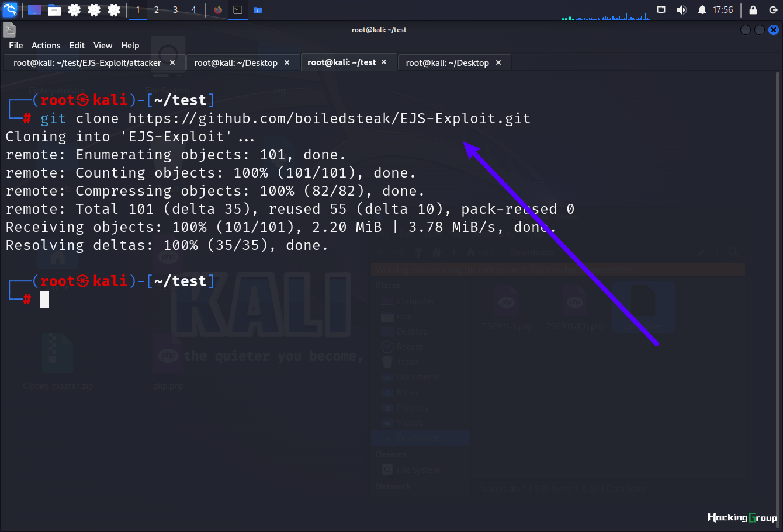Click the show desktop panel icon

[x=34, y=10]
